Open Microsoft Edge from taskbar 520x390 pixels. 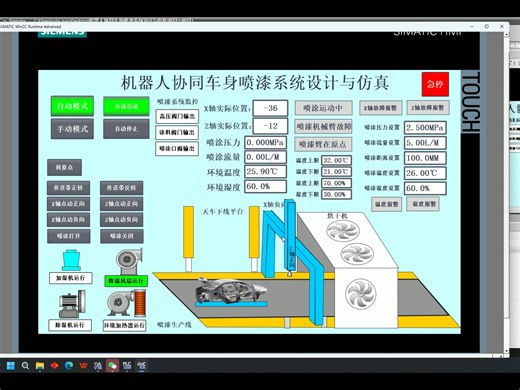point(69,366)
